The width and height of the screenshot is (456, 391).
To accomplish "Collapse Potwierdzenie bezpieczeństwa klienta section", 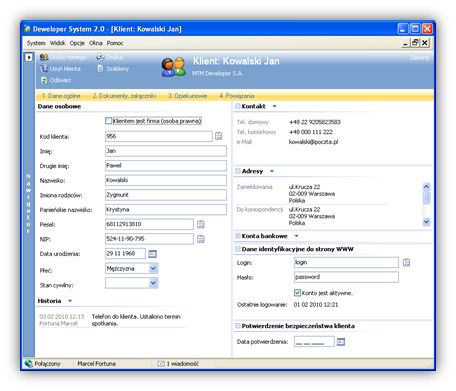I will coord(238,326).
